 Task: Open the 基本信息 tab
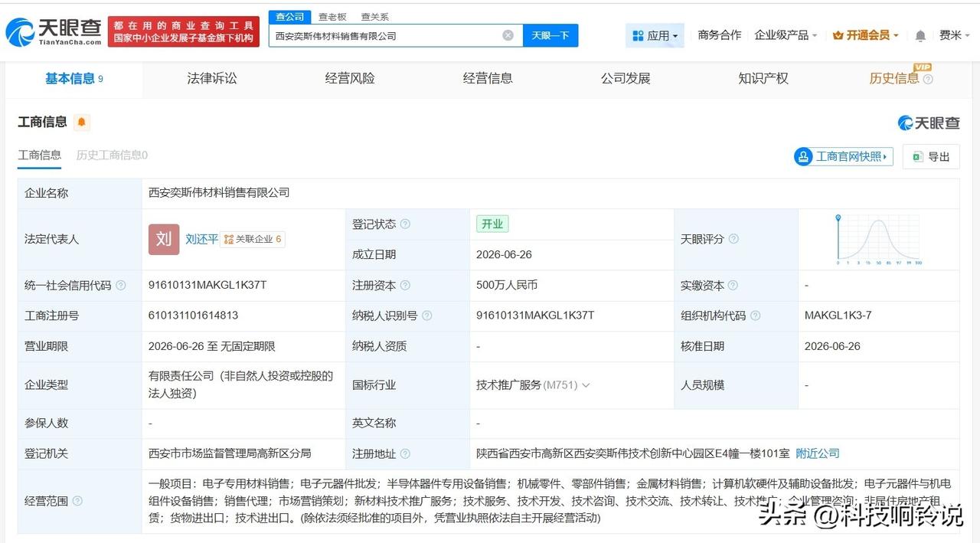(x=74, y=78)
